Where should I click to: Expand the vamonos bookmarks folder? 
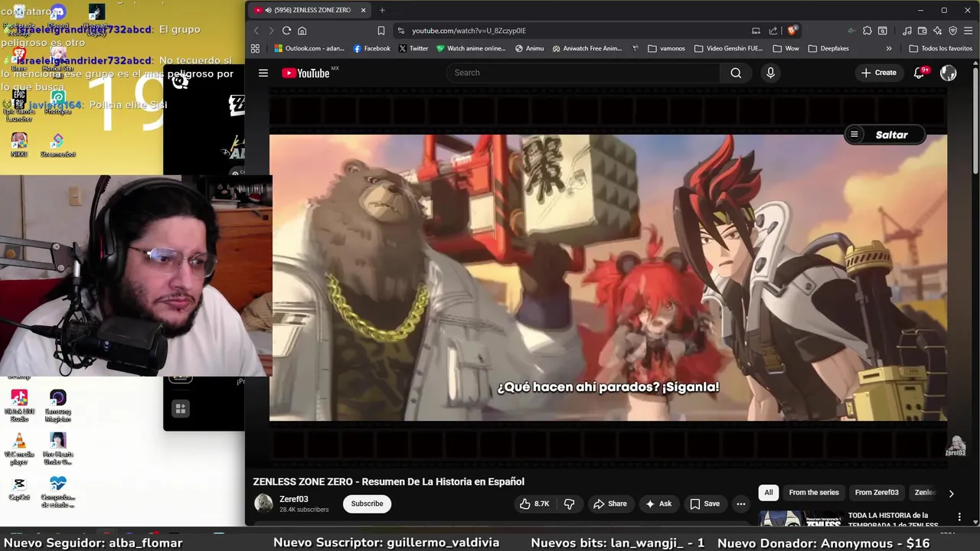(x=667, y=48)
